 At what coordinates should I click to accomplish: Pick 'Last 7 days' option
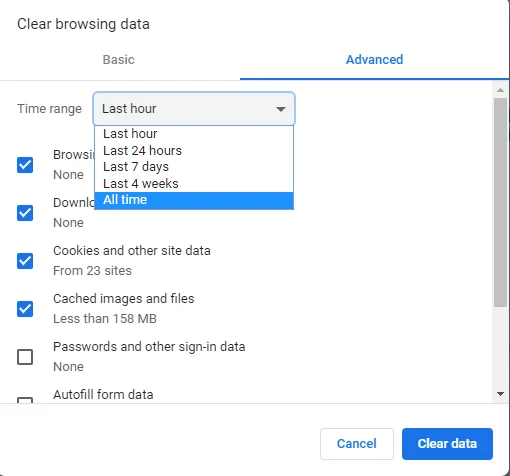tap(194, 167)
